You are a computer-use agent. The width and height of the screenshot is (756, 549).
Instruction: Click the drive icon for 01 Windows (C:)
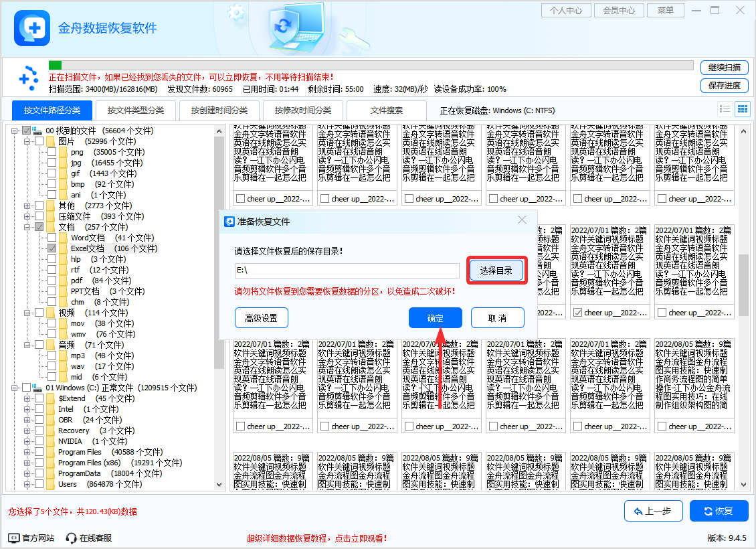click(x=37, y=388)
